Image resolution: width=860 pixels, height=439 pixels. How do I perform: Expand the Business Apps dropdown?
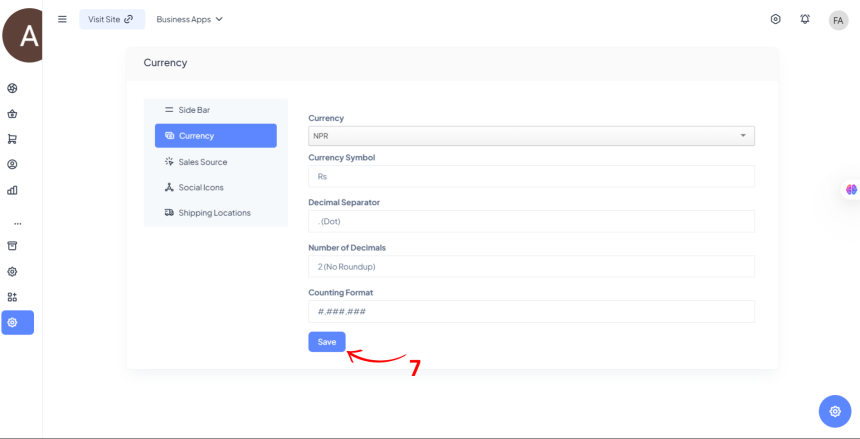[x=189, y=19]
